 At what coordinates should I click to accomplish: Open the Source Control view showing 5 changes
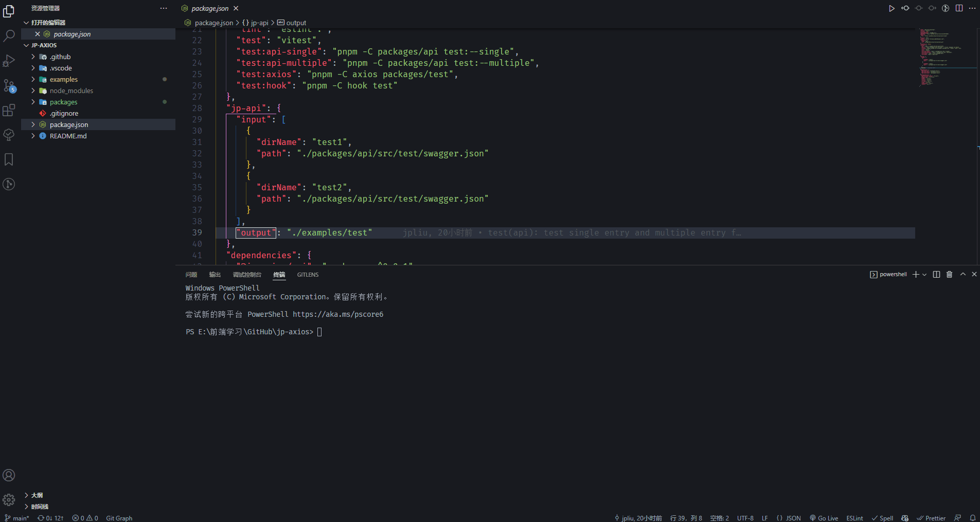coord(9,85)
